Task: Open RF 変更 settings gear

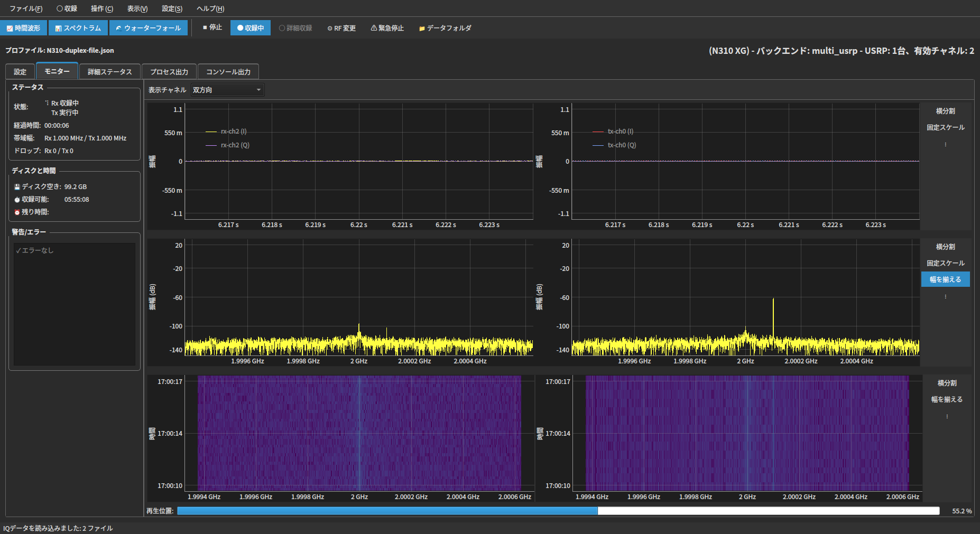Action: tap(341, 28)
